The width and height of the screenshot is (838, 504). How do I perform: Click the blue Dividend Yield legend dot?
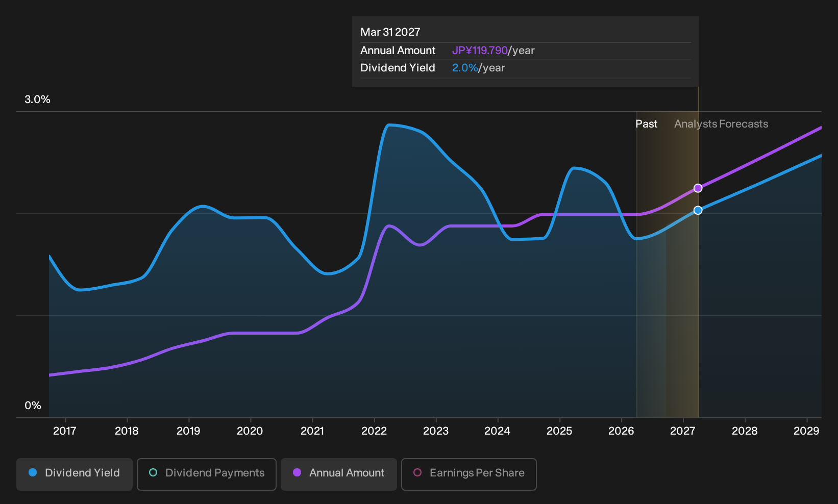[33, 472]
